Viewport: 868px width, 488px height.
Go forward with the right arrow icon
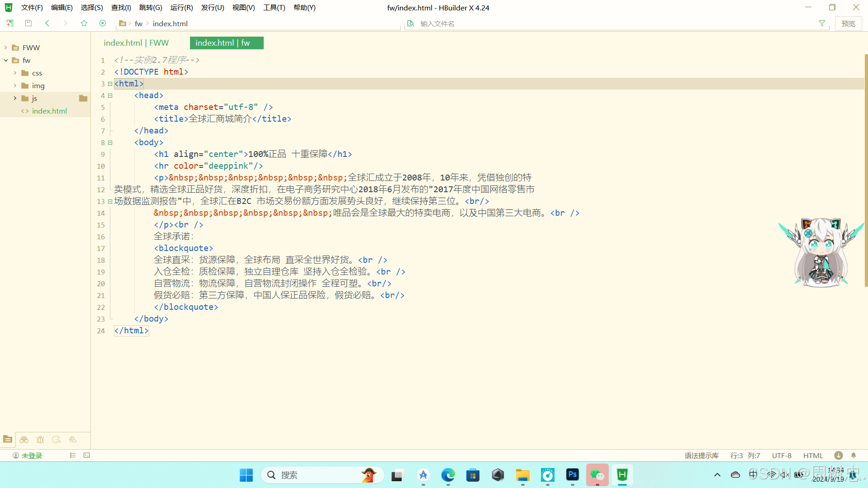66,23
